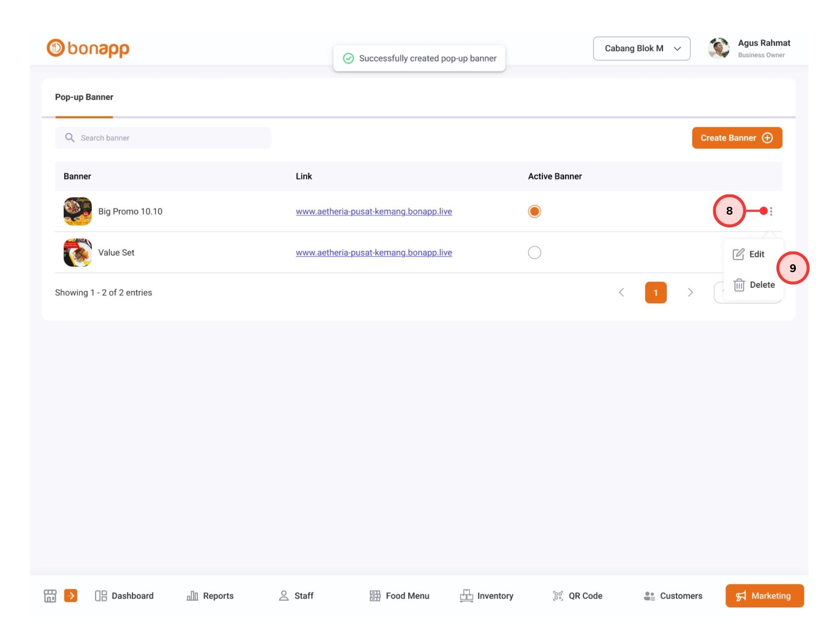Open the three-dot menu for Big Promo 10.10

(x=771, y=211)
